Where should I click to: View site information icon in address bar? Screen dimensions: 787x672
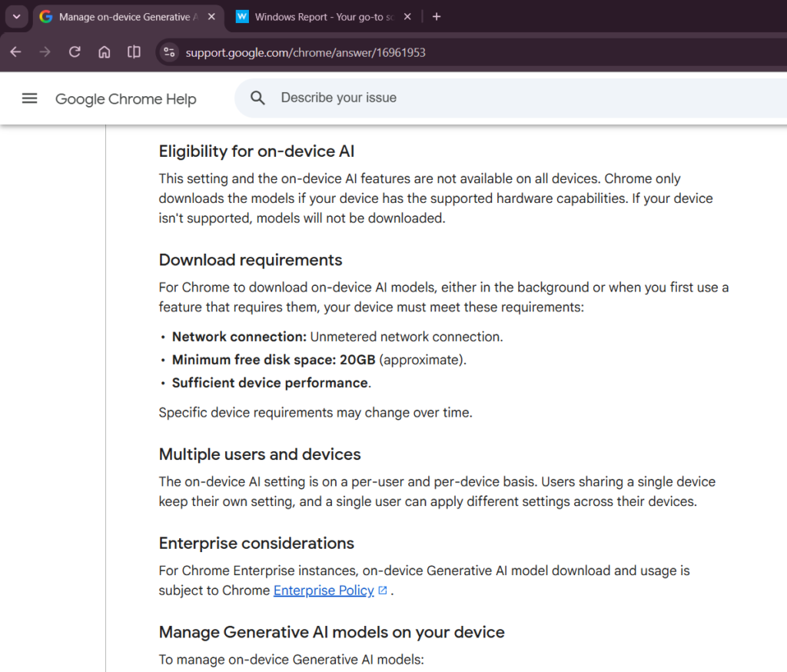169,52
